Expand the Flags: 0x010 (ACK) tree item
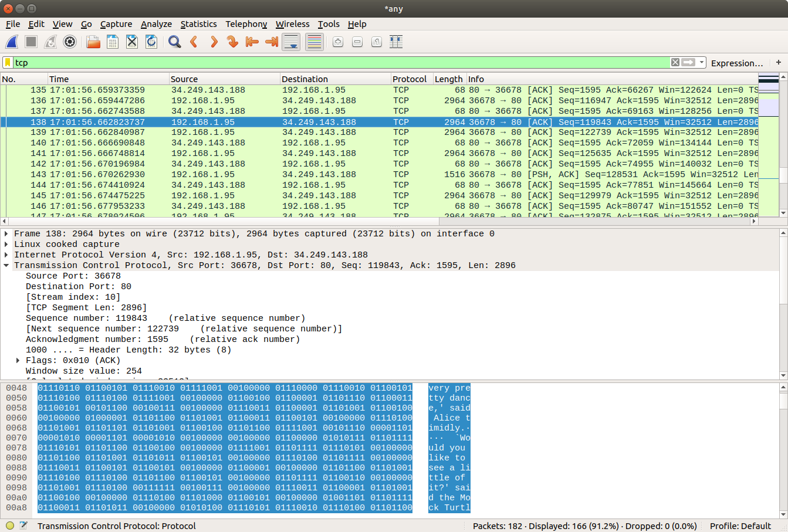The height and width of the screenshot is (532, 788). tap(18, 360)
